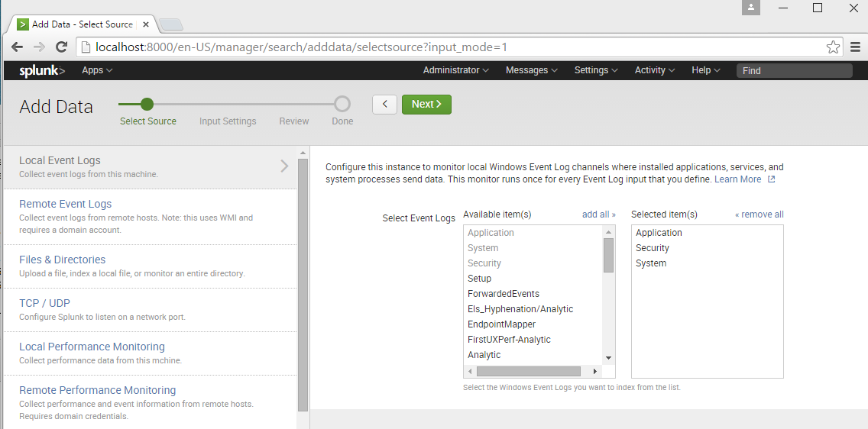The image size is (868, 429).
Task: Open Chrome hamburger menu icon
Action: point(856,47)
